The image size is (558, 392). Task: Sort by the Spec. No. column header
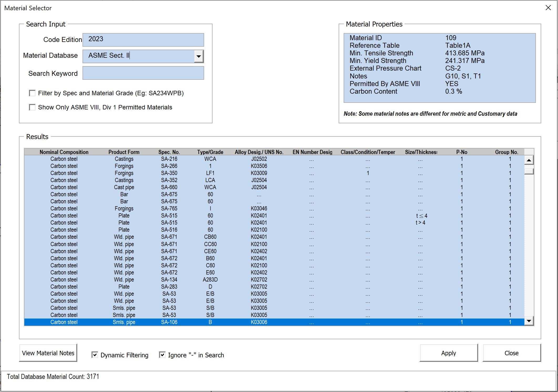pos(169,152)
